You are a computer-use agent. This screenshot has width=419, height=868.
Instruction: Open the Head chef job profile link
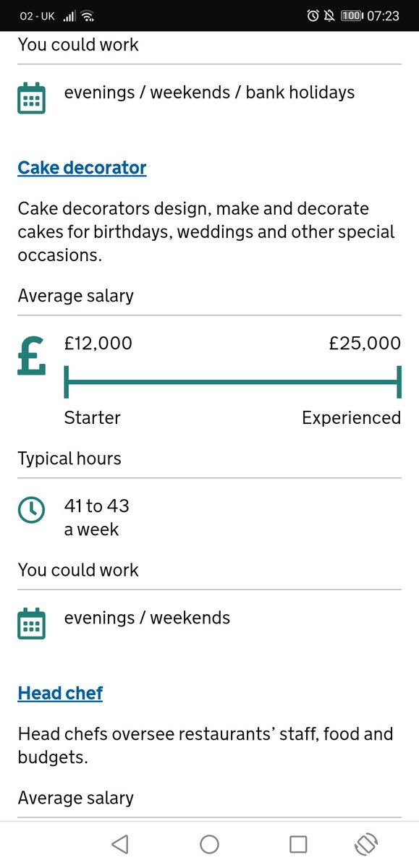60,693
